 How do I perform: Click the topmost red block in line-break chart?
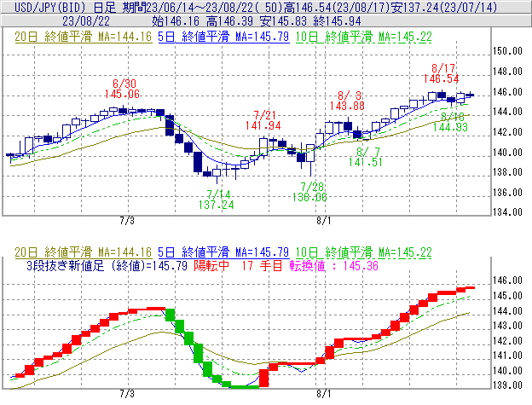click(470, 288)
